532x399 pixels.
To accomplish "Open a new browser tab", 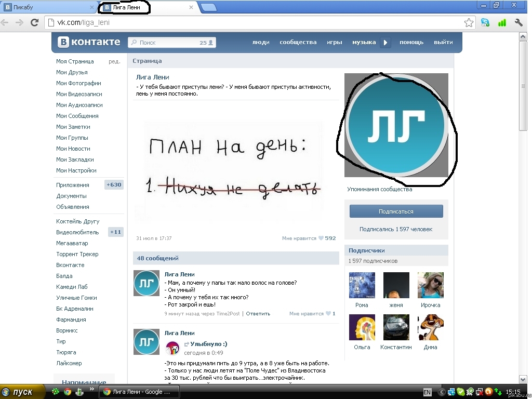I will pyautogui.click(x=208, y=7).
